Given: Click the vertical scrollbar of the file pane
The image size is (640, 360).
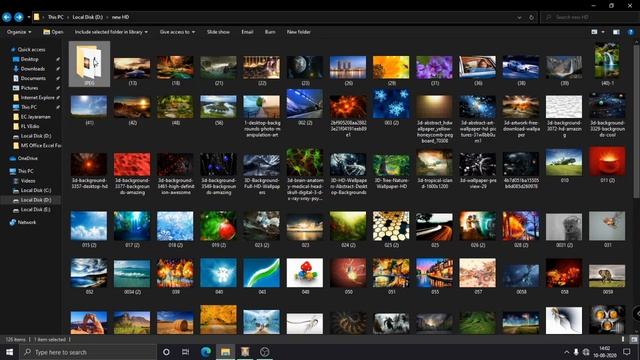Looking at the screenshot, I should point(636,122).
